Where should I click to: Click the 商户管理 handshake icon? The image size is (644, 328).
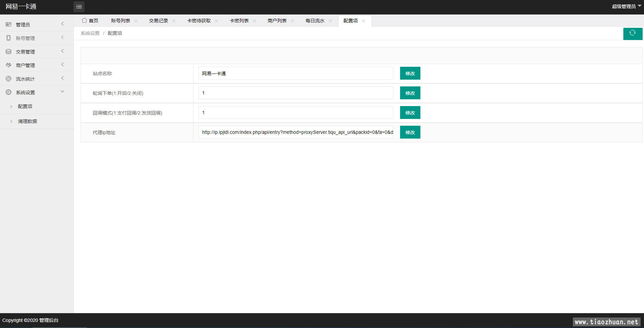[x=8, y=65]
